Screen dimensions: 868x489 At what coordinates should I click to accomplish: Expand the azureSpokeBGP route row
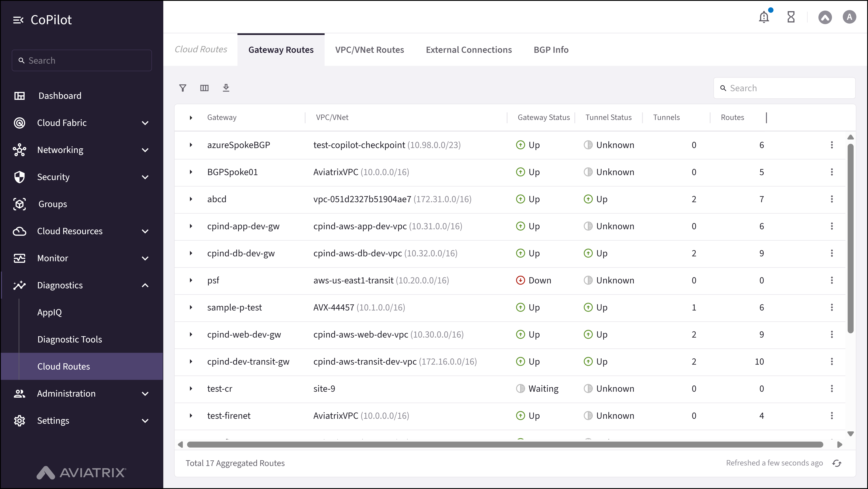click(x=191, y=145)
